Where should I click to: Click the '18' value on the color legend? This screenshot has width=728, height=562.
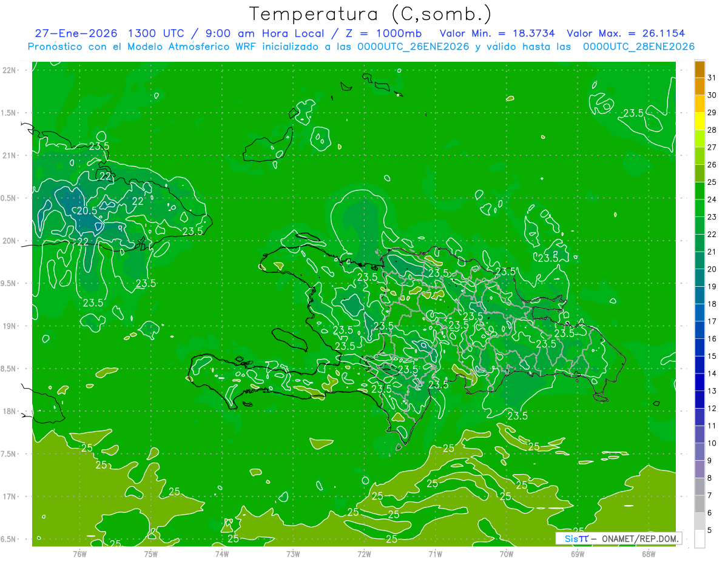click(712, 304)
